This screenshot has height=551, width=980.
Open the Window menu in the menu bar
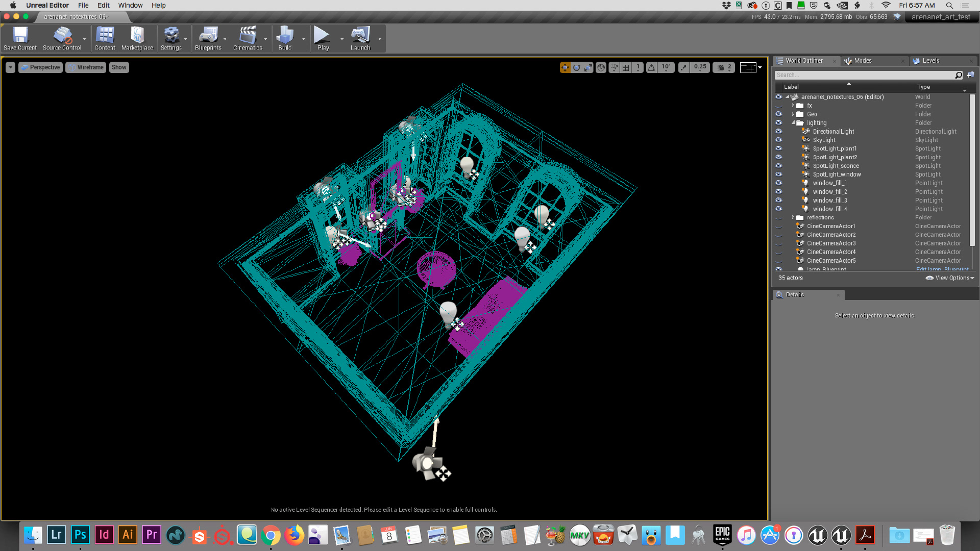pyautogui.click(x=130, y=5)
